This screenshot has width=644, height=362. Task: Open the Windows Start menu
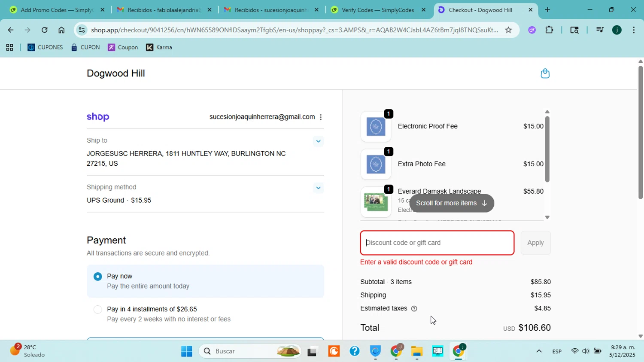187,351
